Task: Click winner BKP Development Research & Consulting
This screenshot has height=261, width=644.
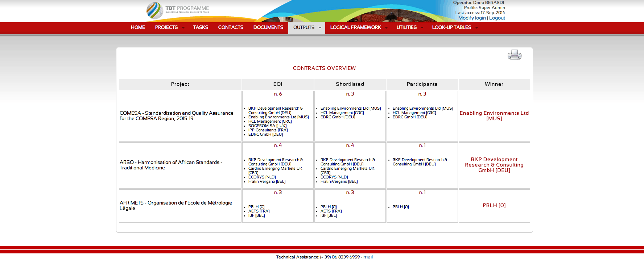Action: tap(494, 165)
